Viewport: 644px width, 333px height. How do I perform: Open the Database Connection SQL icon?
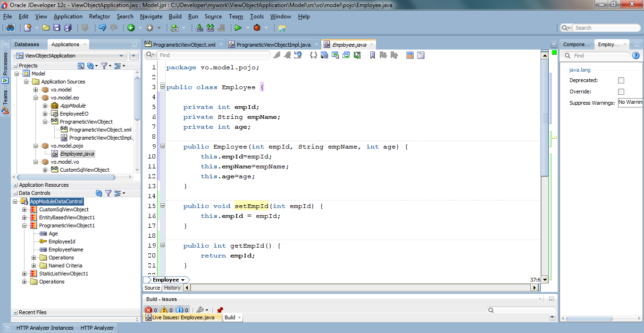click(x=175, y=28)
